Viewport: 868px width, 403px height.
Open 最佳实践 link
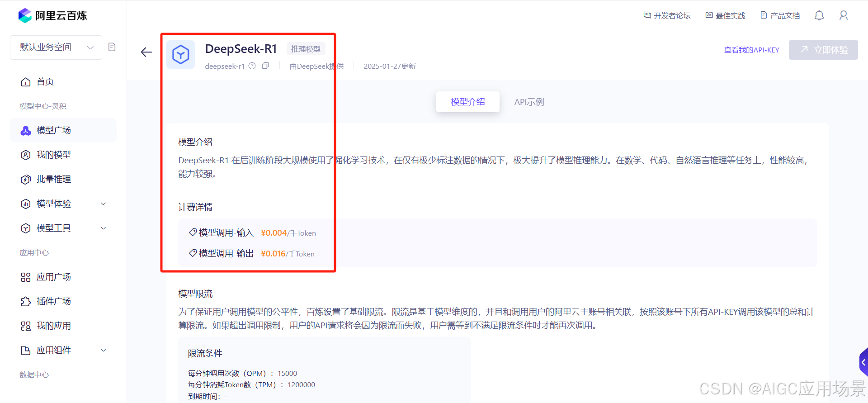pyautogui.click(x=726, y=15)
